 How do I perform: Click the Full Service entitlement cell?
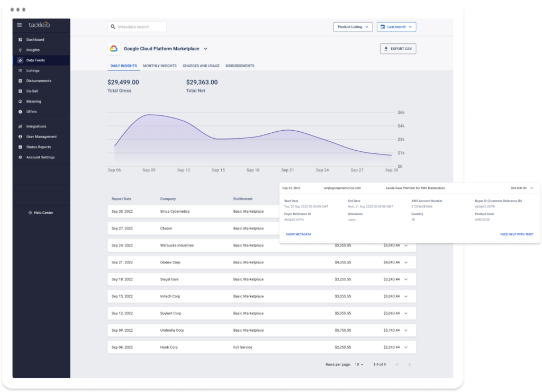click(x=242, y=347)
